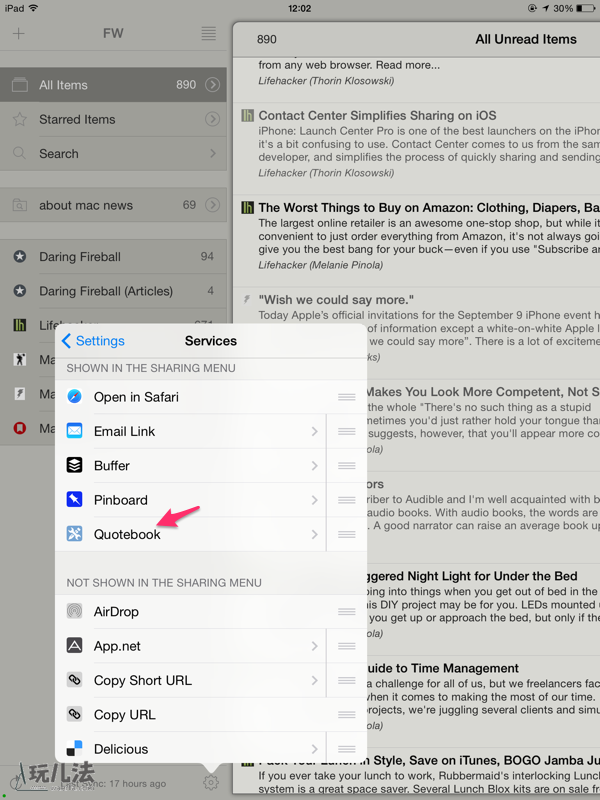Click reorder handle for Quotebook
Screen dimensions: 600x800
(x=346, y=534)
